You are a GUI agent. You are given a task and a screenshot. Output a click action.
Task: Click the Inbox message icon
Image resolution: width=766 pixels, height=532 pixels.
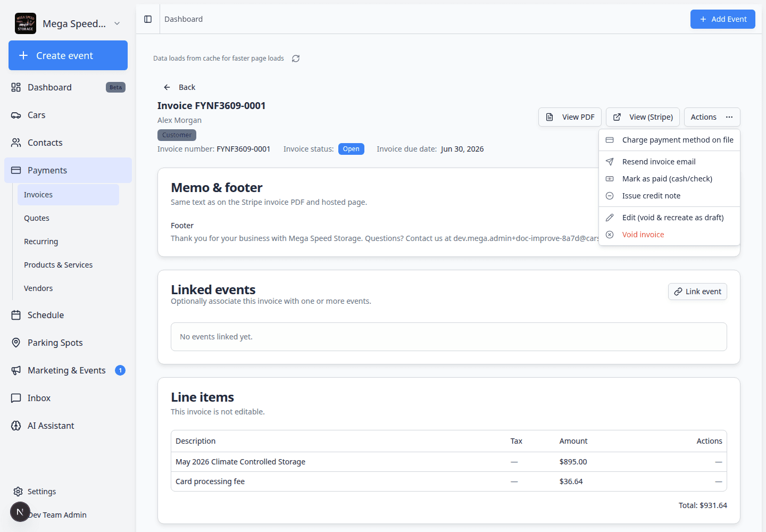[x=16, y=398]
